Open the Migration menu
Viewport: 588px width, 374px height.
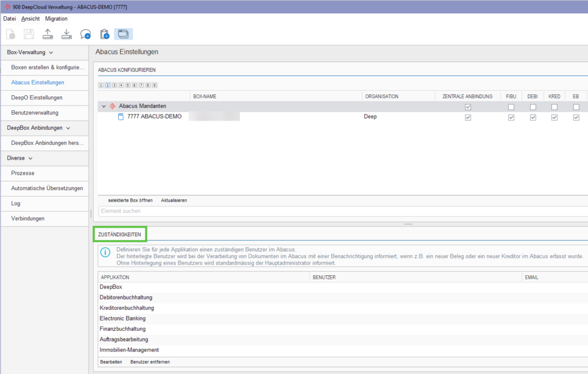[56, 18]
